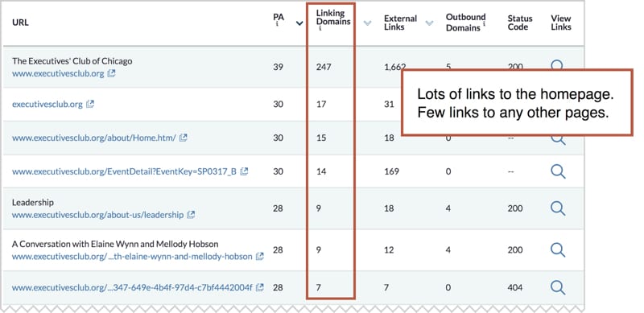644x313 pixels.
Task: Open external link icon for c7bf4442004f URL
Action: [259, 287]
